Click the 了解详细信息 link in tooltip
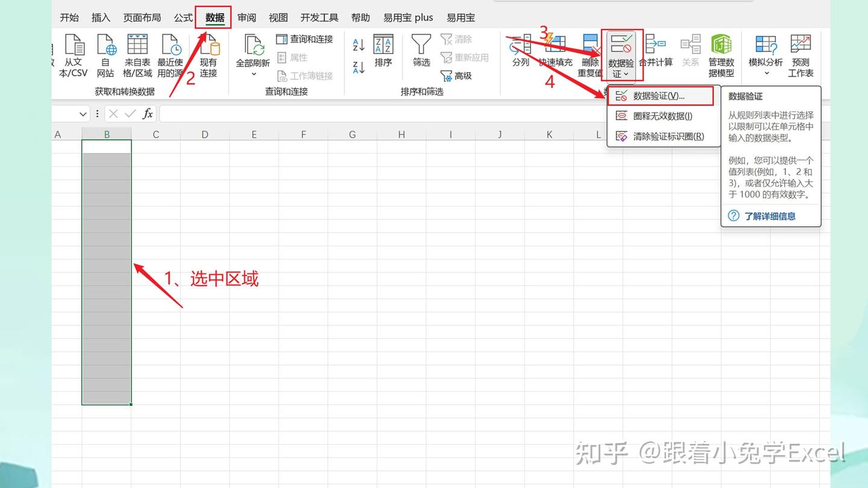The image size is (868, 488). [770, 216]
